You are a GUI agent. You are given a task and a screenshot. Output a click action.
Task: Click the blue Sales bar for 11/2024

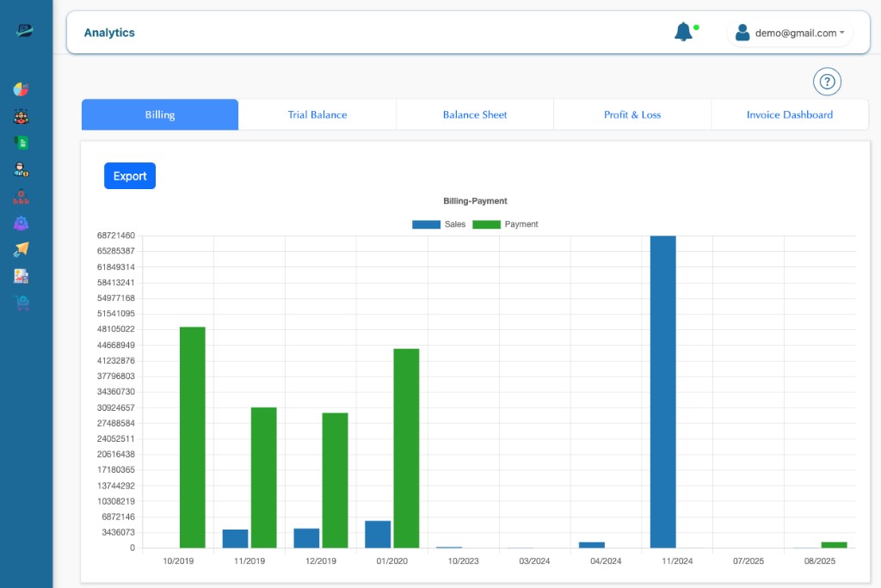[663, 391]
